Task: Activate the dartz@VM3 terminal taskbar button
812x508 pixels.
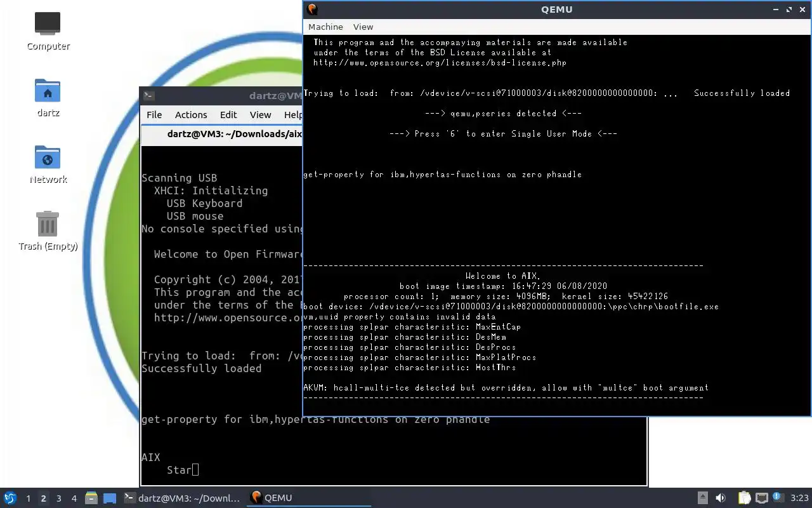Action: [183, 498]
